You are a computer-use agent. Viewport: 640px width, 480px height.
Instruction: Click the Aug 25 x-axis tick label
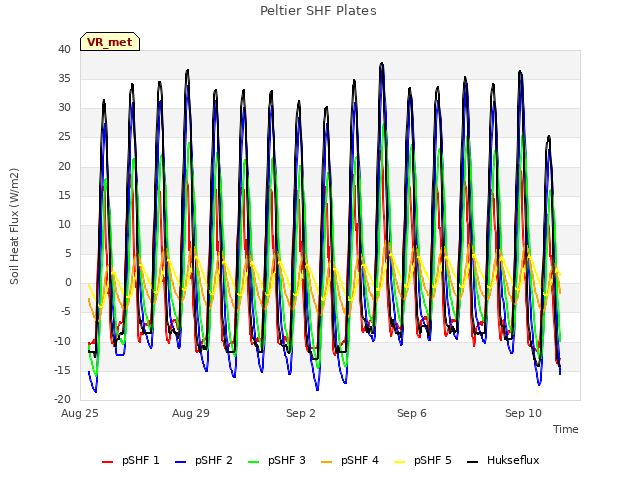click(x=80, y=413)
